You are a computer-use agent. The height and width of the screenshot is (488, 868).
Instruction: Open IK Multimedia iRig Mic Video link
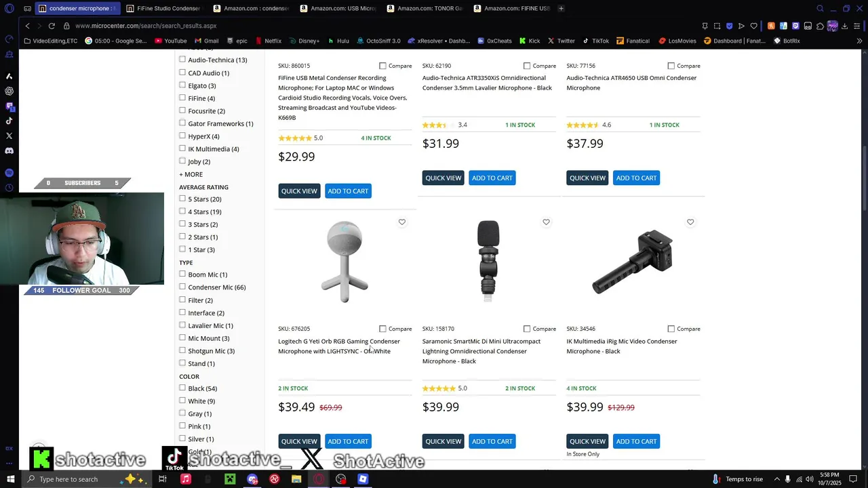[622, 346]
